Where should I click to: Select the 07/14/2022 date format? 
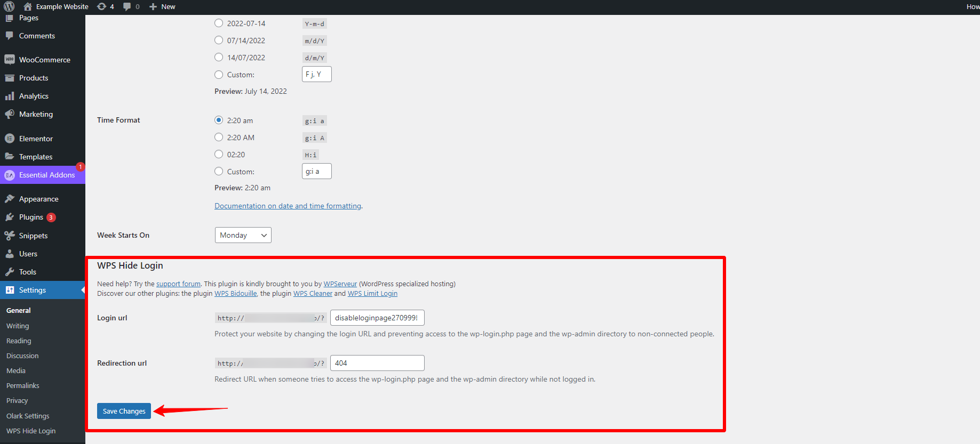(219, 40)
